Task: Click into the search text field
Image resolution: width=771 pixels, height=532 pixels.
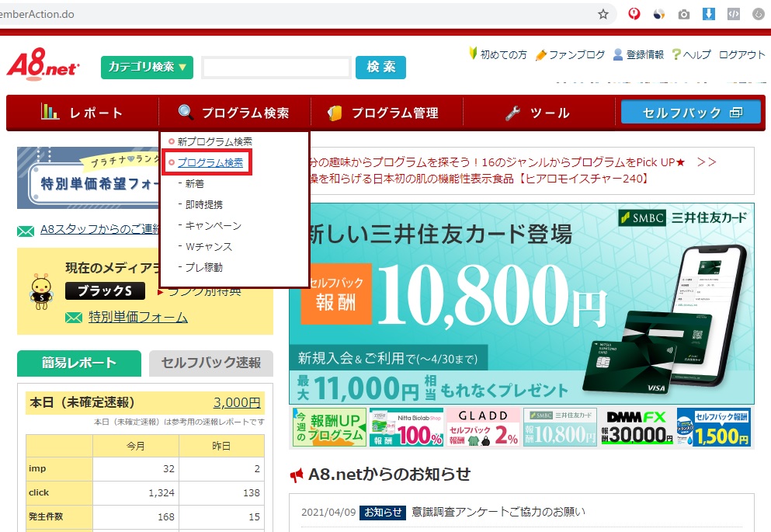Action: pyautogui.click(x=276, y=68)
